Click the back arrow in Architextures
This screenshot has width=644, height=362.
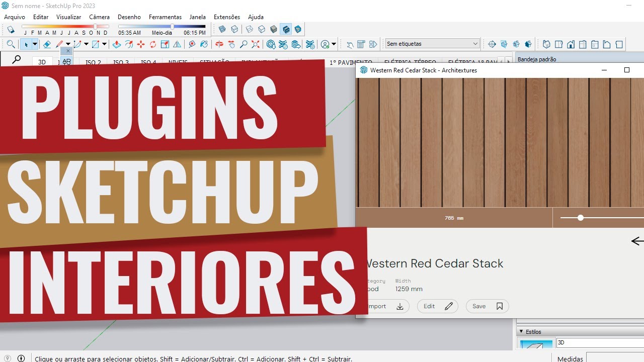637,241
